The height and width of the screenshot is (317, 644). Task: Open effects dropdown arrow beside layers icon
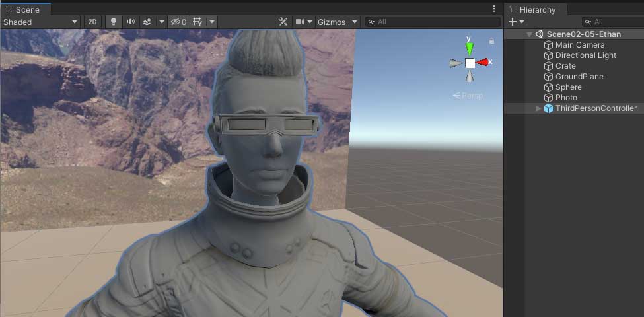click(162, 22)
